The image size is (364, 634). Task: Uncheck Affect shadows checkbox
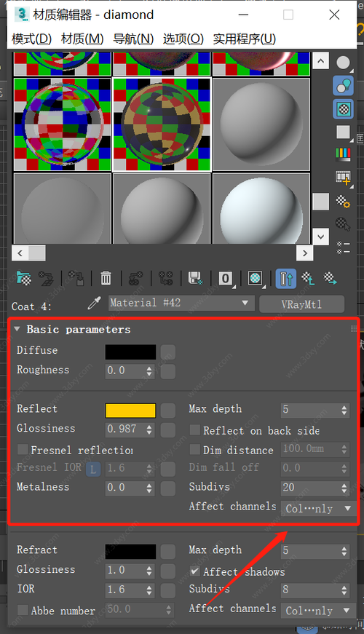point(195,571)
